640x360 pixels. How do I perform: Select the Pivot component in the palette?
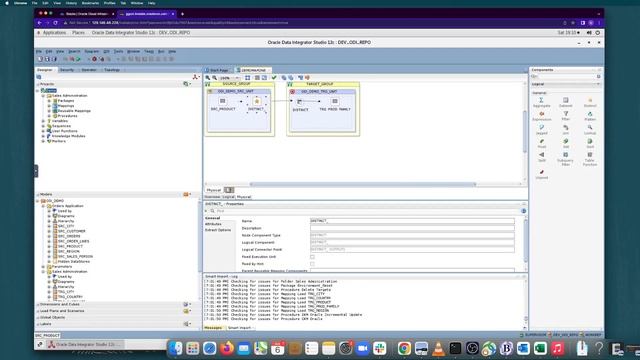pyautogui.click(x=542, y=144)
